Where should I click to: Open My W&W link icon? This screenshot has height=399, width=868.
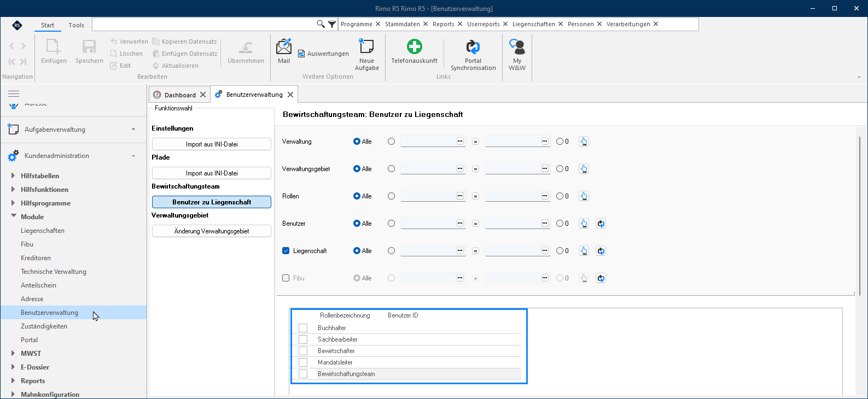point(517,46)
